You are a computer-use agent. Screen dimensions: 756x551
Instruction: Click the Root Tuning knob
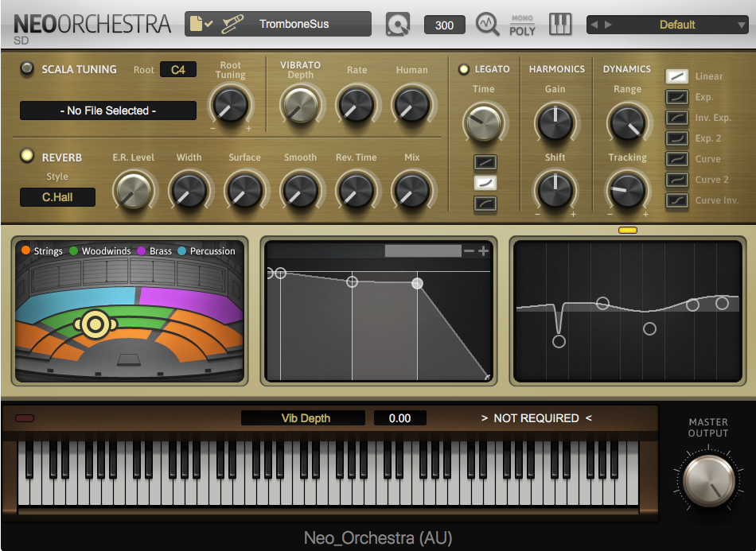pyautogui.click(x=231, y=104)
